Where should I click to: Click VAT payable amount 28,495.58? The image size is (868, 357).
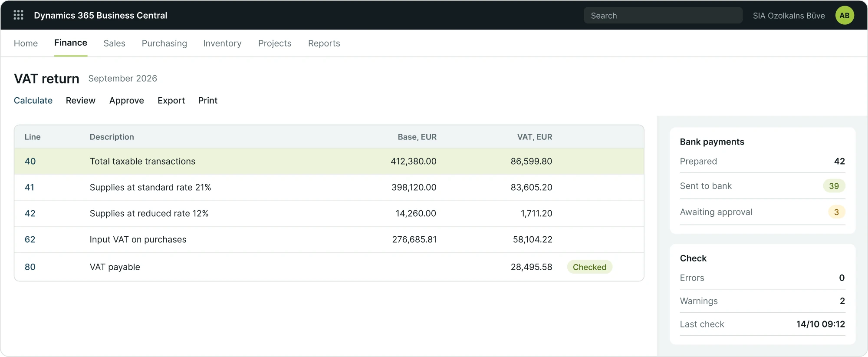point(531,267)
